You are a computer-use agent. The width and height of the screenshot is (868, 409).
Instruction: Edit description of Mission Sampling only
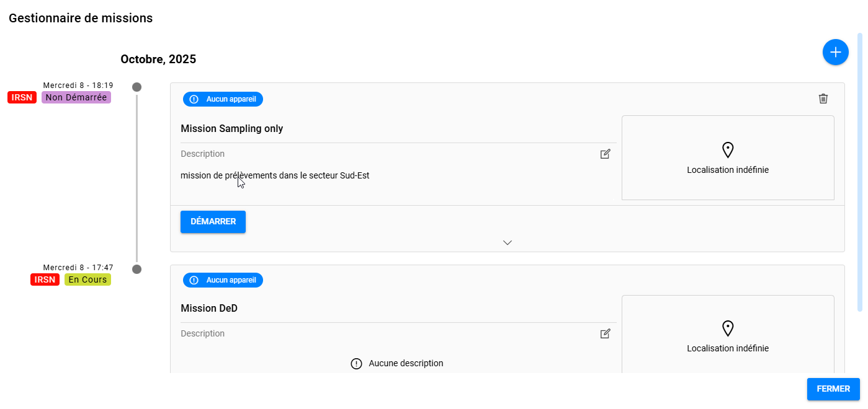pos(605,154)
